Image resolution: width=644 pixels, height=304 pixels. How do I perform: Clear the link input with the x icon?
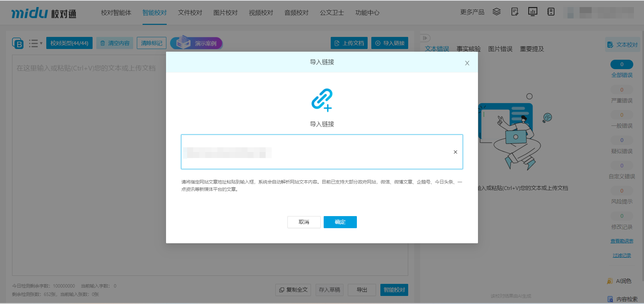[455, 152]
